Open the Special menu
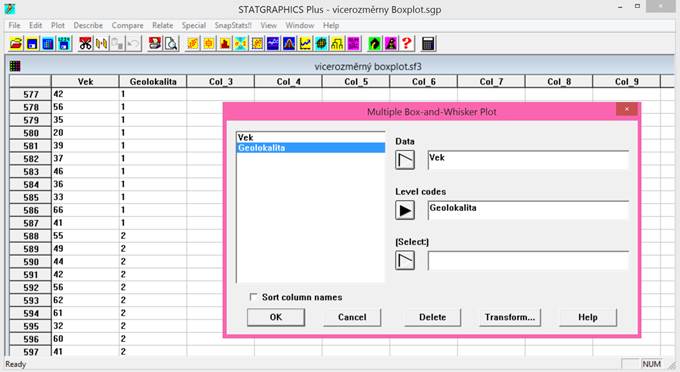This screenshot has height=372, width=680. (x=194, y=26)
